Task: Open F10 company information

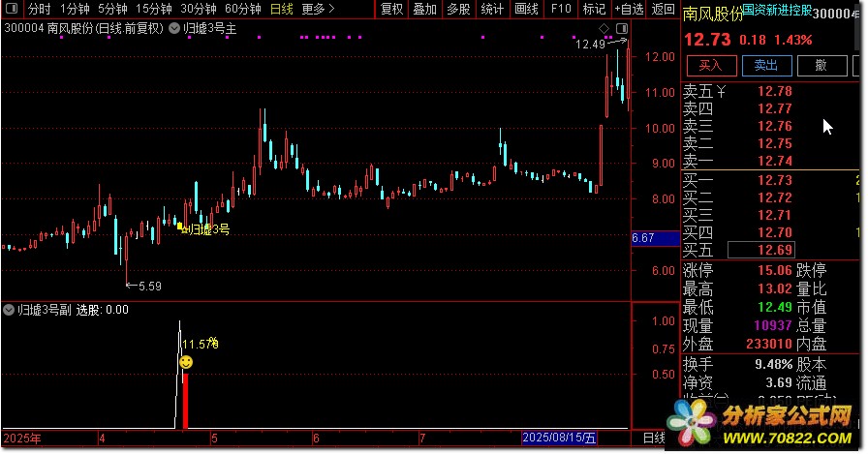Action: tap(561, 9)
